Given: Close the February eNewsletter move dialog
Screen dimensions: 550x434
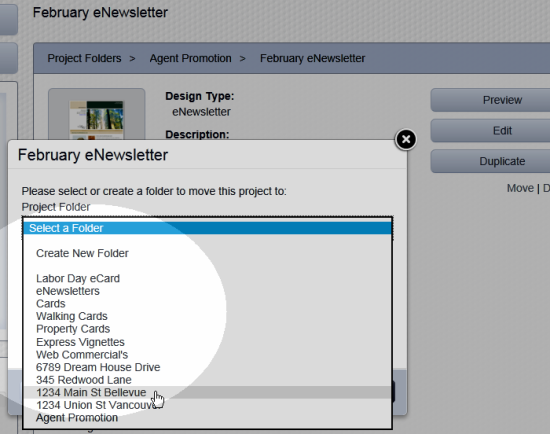Looking at the screenshot, I should click(406, 140).
